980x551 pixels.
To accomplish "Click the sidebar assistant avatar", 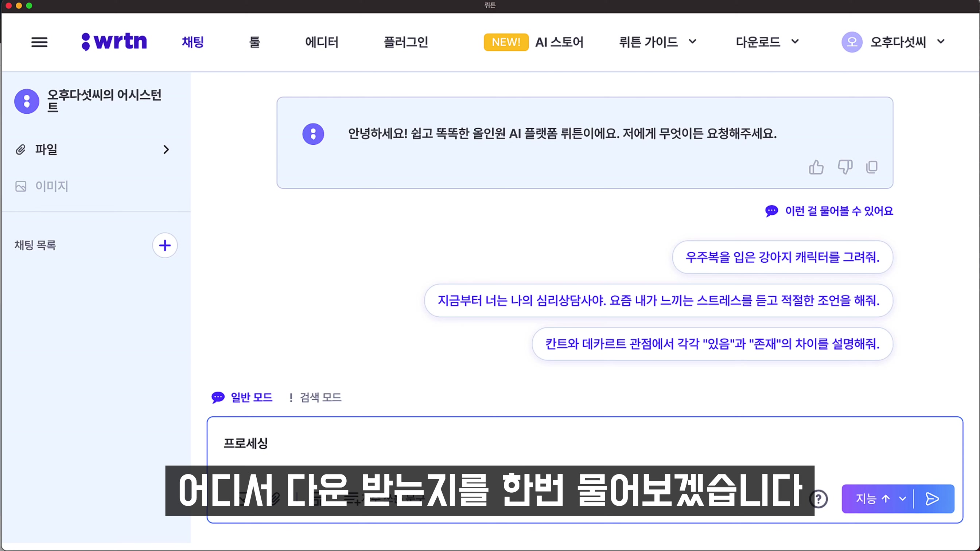I will pos(27,101).
